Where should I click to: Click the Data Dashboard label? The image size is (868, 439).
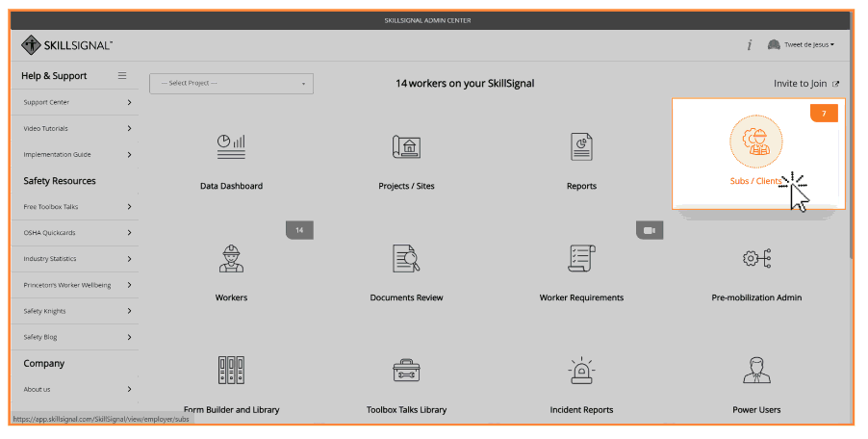231,186
